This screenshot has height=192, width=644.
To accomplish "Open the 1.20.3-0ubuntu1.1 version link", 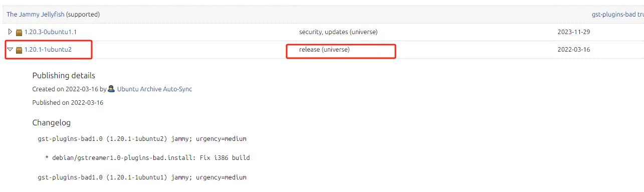I will pos(50,32).
